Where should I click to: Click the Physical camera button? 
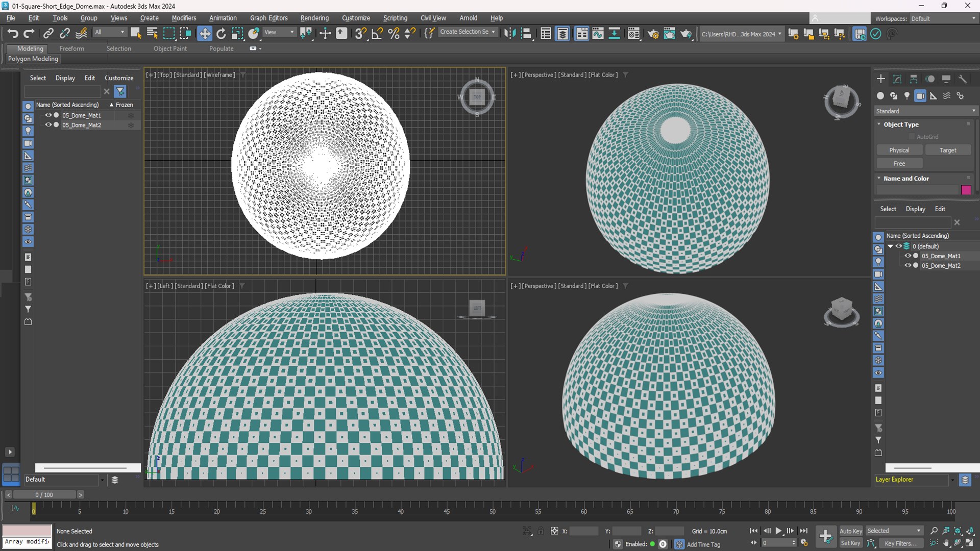coord(899,150)
